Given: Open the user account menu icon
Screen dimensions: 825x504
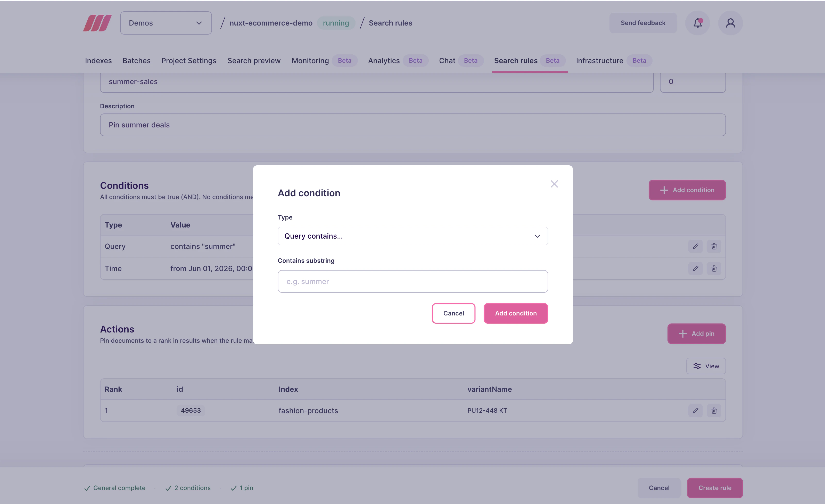Looking at the screenshot, I should click(x=730, y=23).
